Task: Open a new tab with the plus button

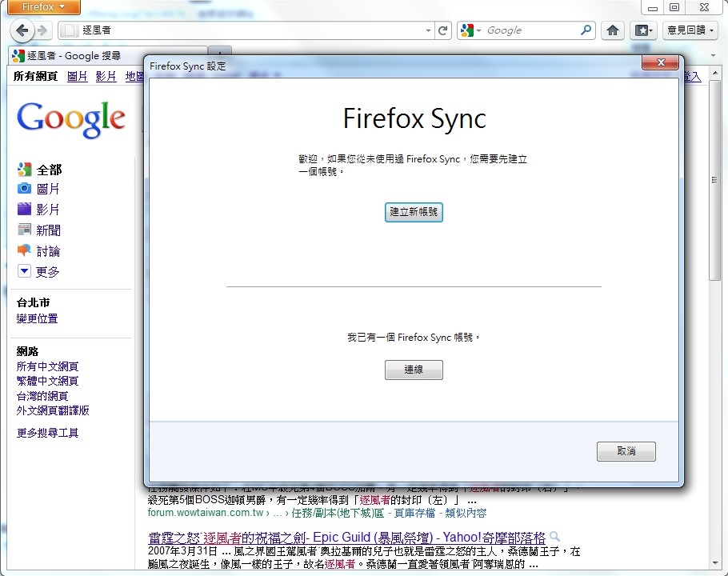Action: tap(220, 51)
